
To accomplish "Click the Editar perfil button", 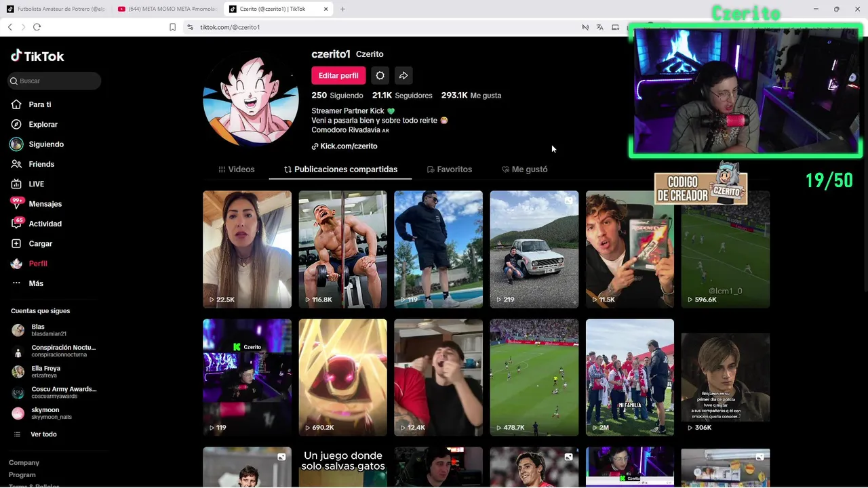I will point(338,75).
